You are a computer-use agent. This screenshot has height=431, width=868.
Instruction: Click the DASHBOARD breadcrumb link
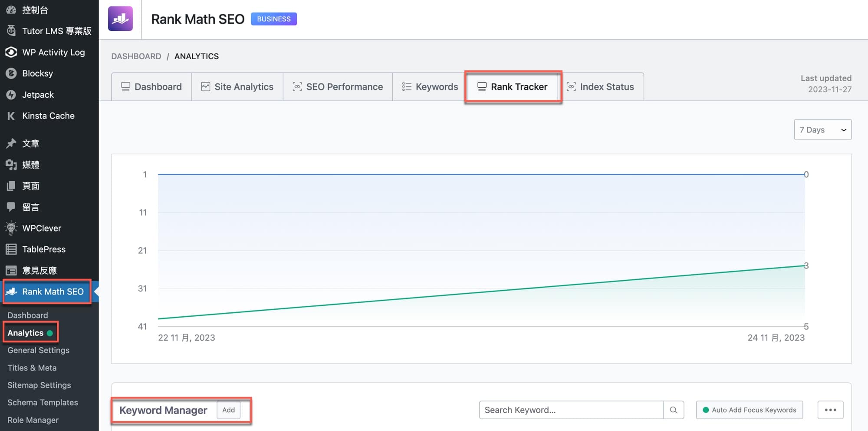(136, 56)
